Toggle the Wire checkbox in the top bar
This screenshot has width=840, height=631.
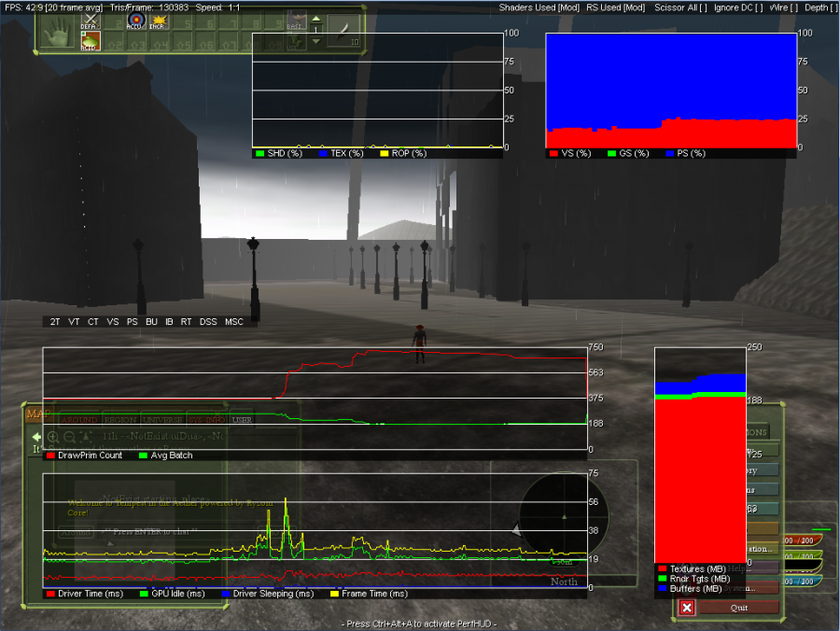(793, 7)
